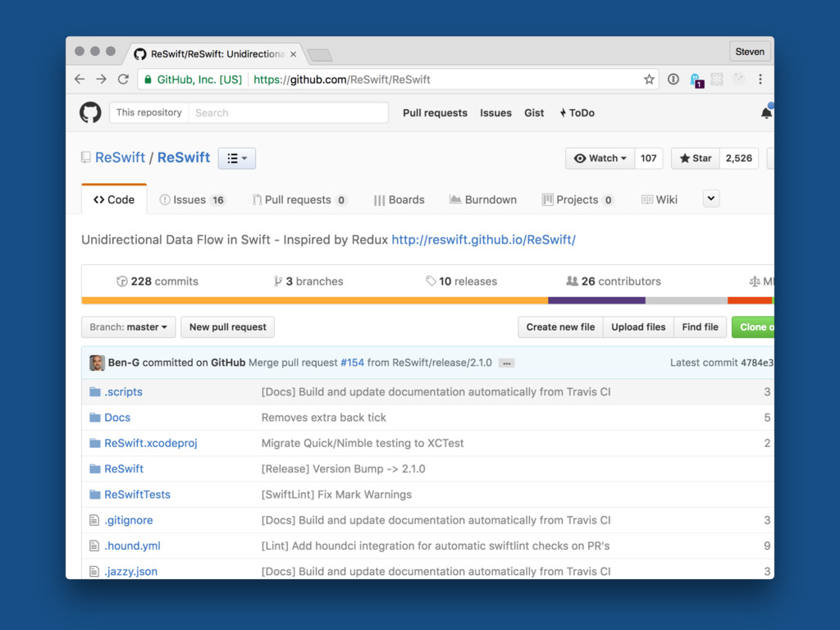The width and height of the screenshot is (840, 630).
Task: View 228 commits
Action: click(x=157, y=281)
